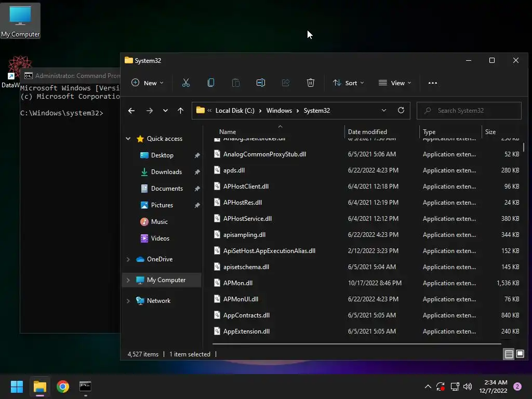
Task: Open the New item dropdown
Action: point(147,83)
